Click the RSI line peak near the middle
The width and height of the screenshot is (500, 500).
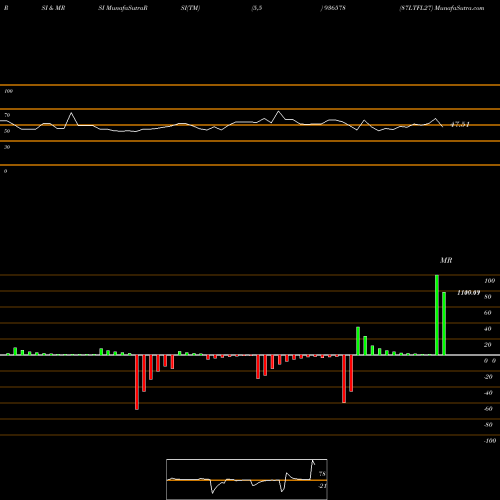point(279,111)
